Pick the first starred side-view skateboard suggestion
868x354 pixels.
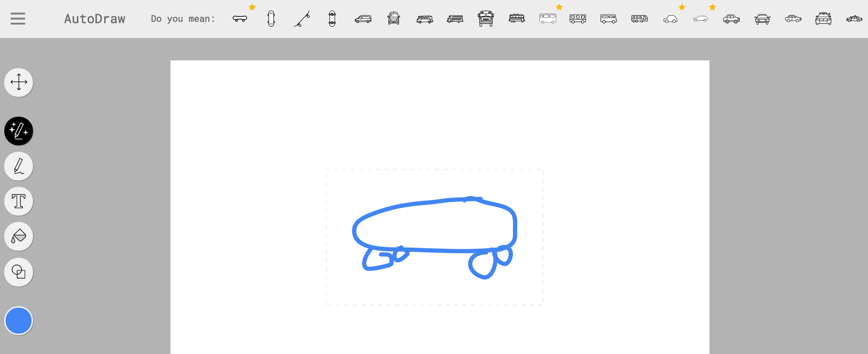[240, 19]
